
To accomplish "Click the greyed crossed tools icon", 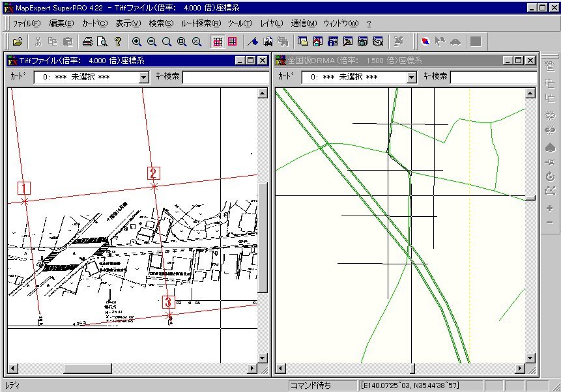I will 398,42.
